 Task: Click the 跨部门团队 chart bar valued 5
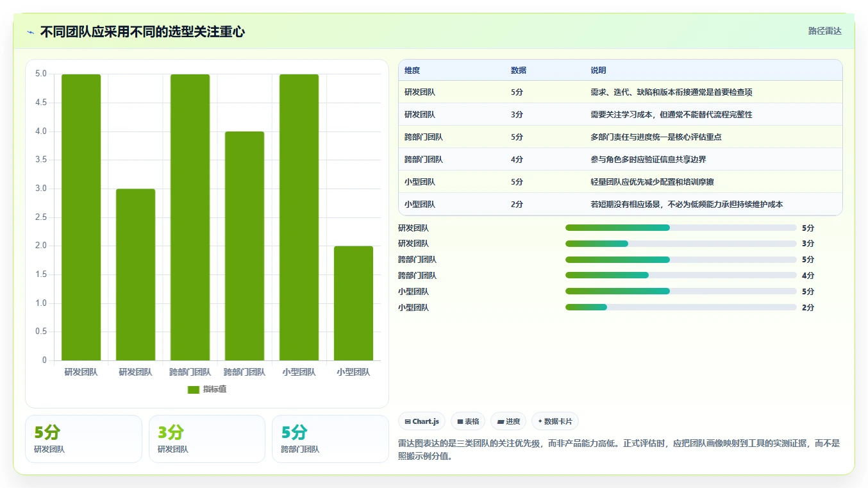click(x=190, y=217)
